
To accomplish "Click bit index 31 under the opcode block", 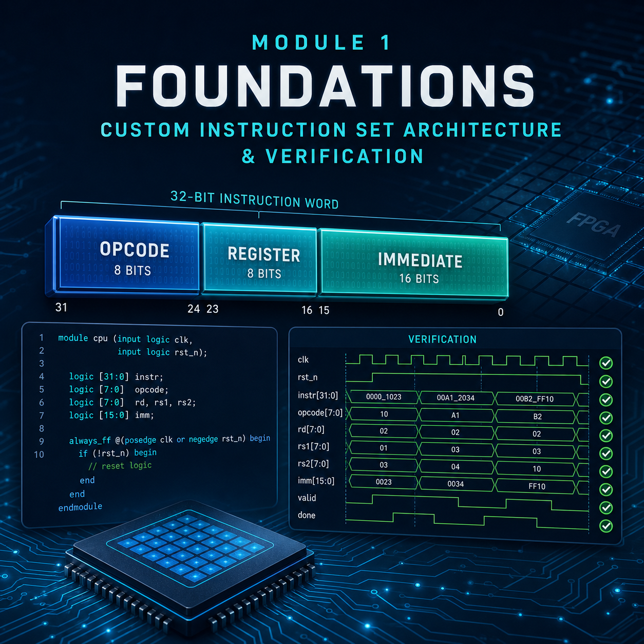I will 61,307.
